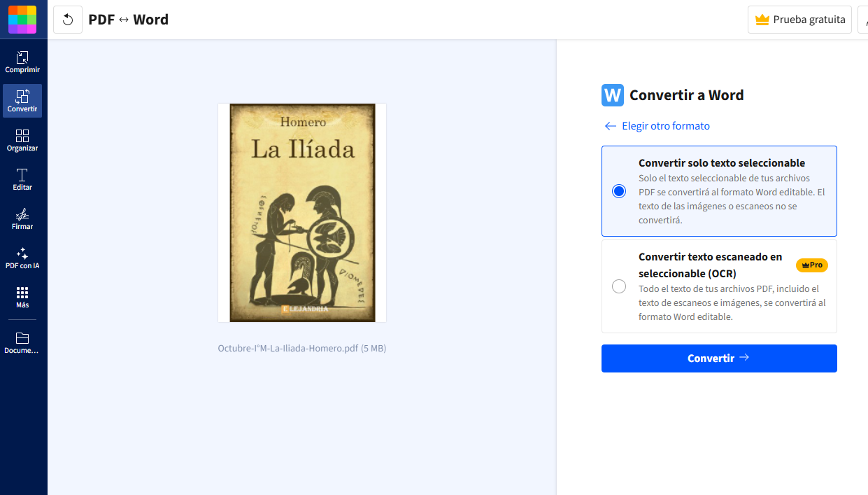Open the Editar tool
The image size is (868, 495).
pyautogui.click(x=22, y=179)
